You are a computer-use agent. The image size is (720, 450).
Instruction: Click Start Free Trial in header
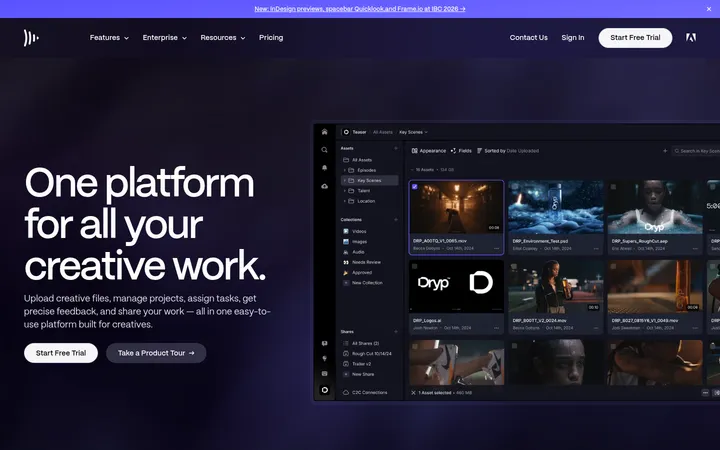tap(635, 38)
